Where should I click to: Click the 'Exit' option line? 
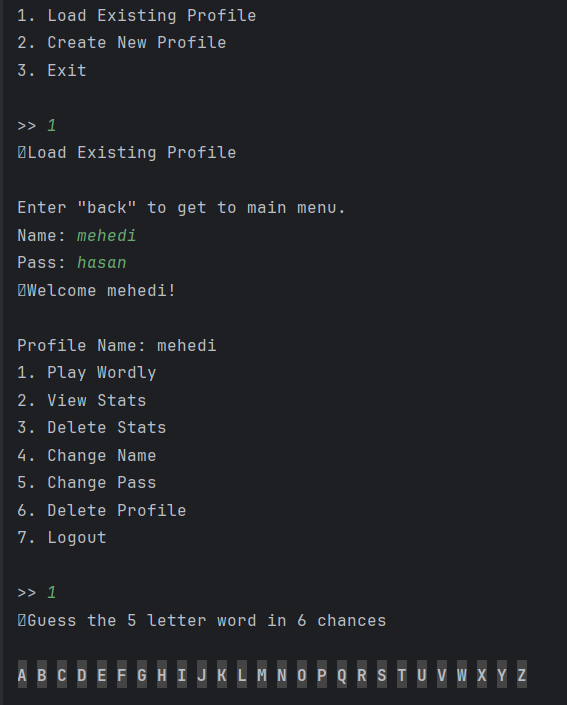pos(52,71)
